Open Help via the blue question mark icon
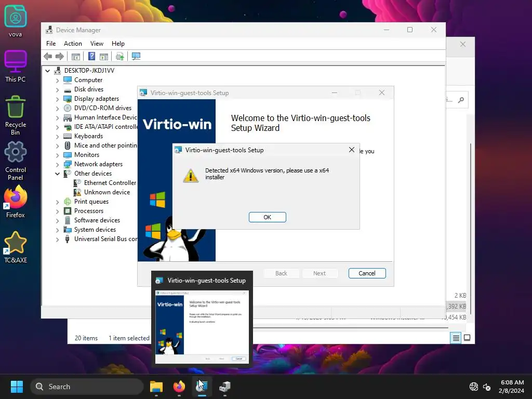 tap(91, 56)
